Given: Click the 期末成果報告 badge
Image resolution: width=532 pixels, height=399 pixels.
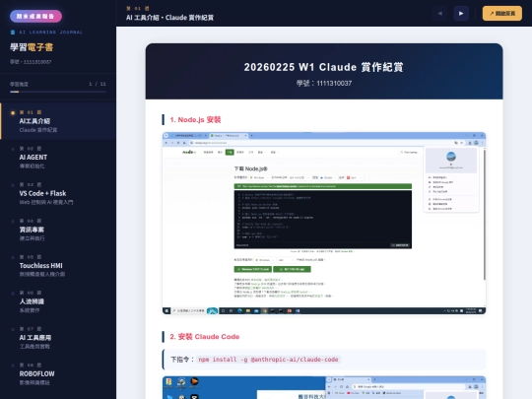Looking at the screenshot, I should (35, 17).
